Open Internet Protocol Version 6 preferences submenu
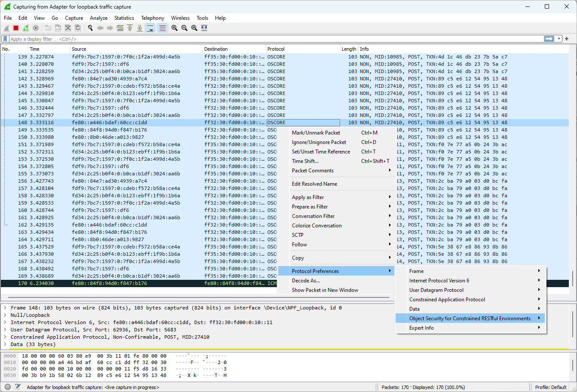 pos(470,281)
